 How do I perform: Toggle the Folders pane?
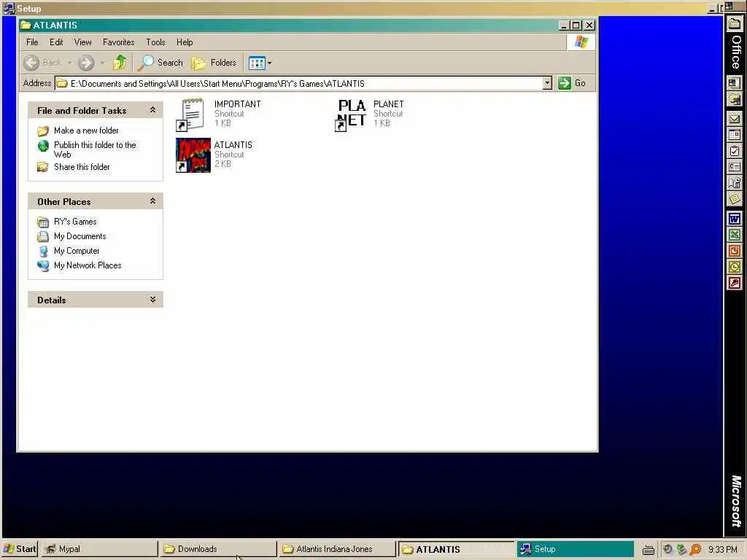[x=214, y=63]
